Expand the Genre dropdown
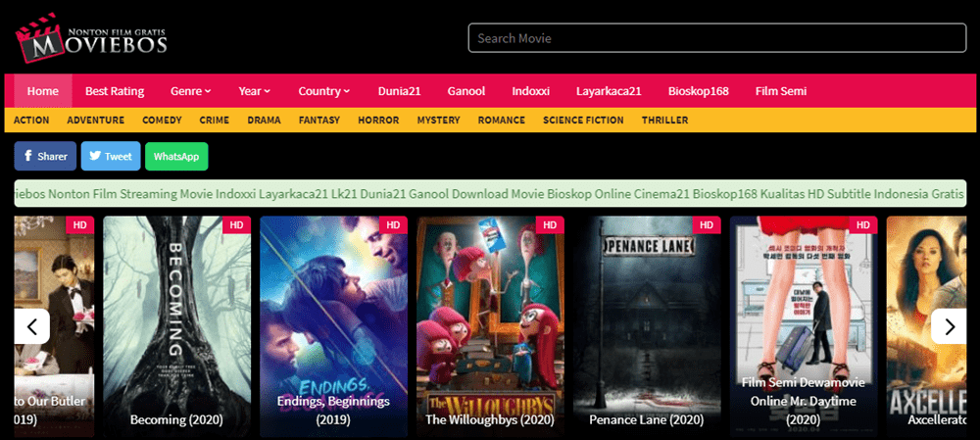Image resolution: width=980 pixels, height=440 pixels. tap(191, 90)
